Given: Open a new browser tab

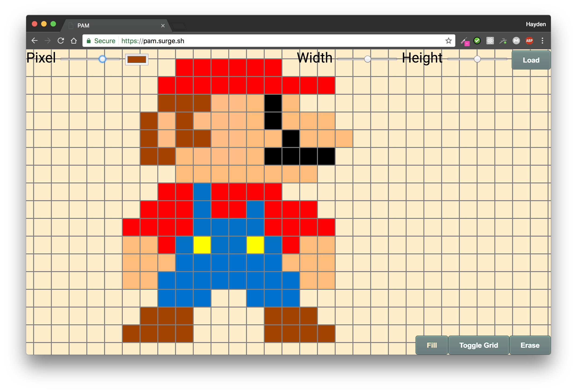Looking at the screenshot, I should click(179, 26).
